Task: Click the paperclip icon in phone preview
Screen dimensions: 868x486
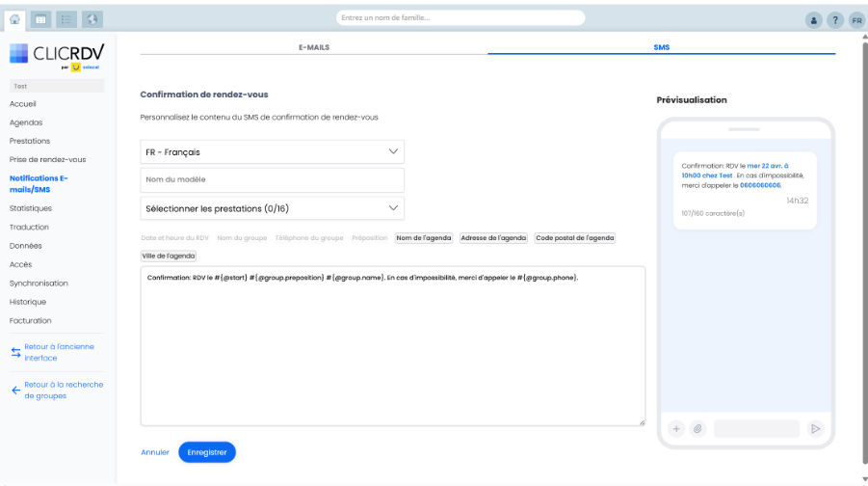Action: coord(697,429)
